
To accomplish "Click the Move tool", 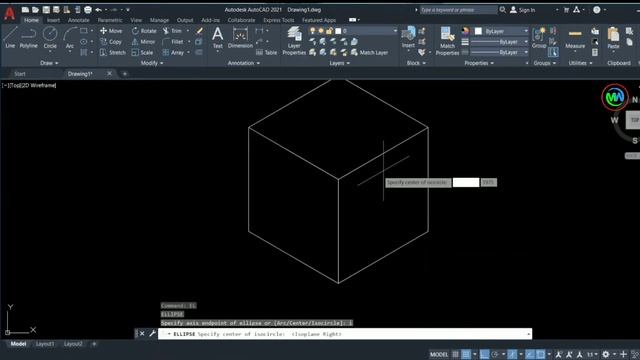I will tap(111, 31).
